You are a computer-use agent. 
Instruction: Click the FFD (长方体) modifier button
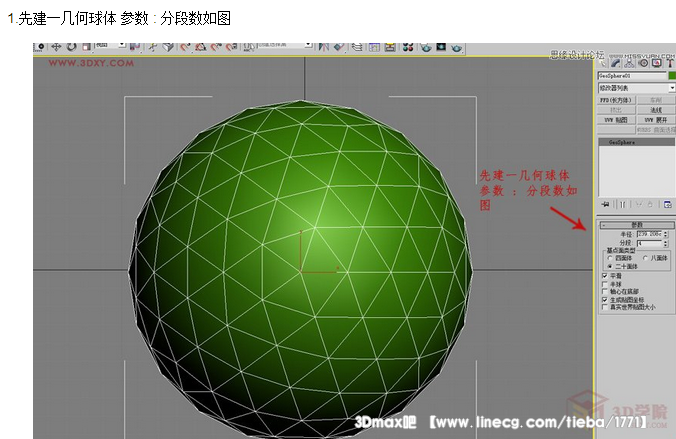[x=616, y=100]
